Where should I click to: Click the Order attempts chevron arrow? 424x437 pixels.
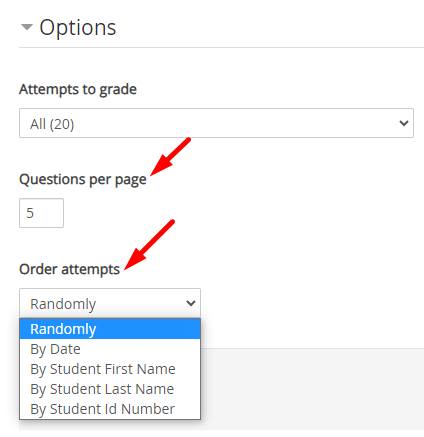191,303
